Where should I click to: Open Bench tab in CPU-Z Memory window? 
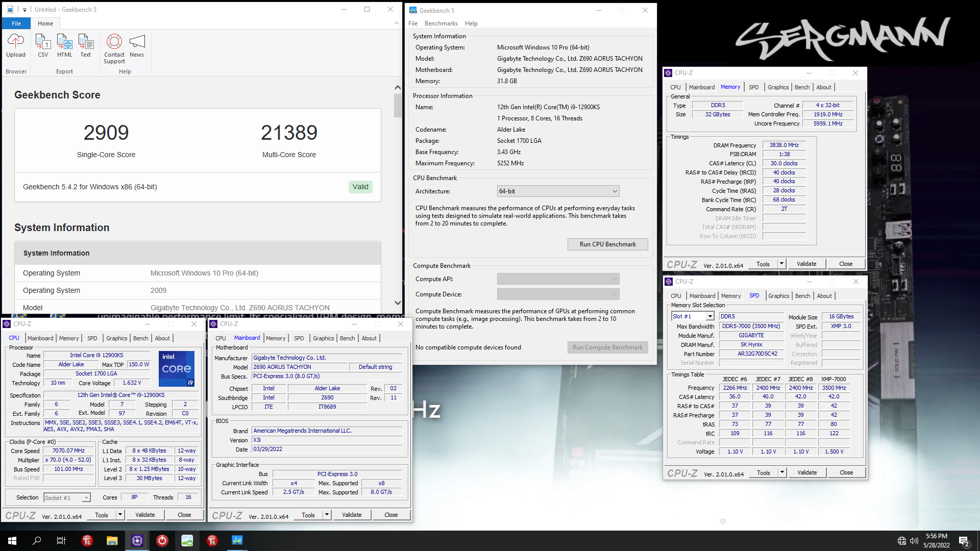(802, 87)
